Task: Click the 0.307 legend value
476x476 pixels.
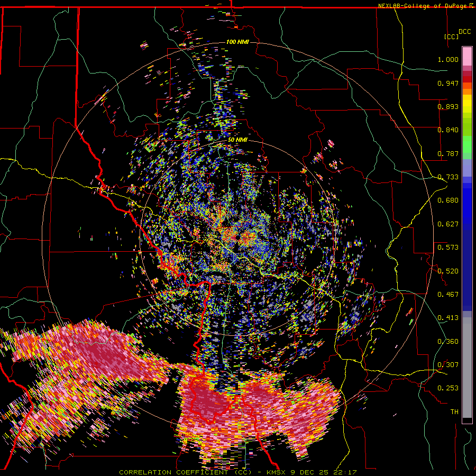Action: [448, 365]
